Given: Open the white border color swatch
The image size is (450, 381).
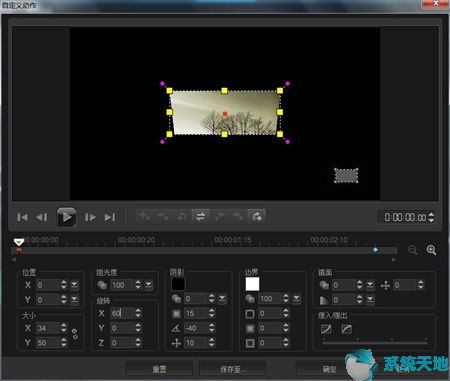Looking at the screenshot, I should [252, 284].
